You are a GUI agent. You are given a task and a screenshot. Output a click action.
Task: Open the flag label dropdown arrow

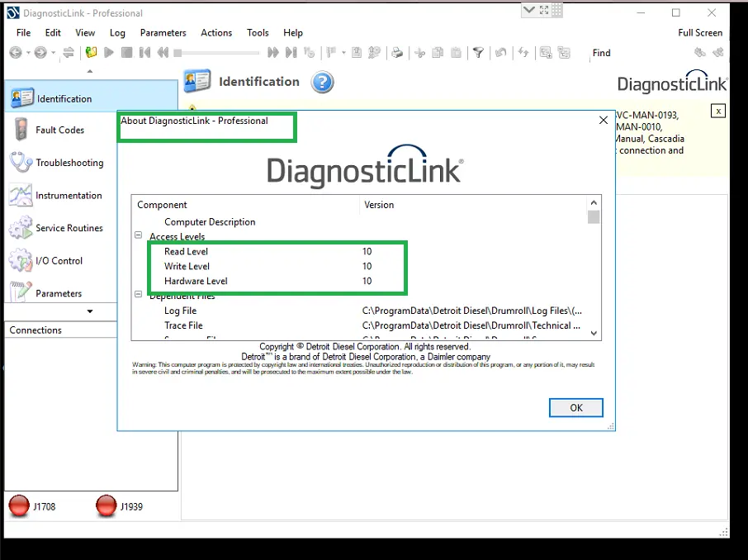[x=343, y=53]
